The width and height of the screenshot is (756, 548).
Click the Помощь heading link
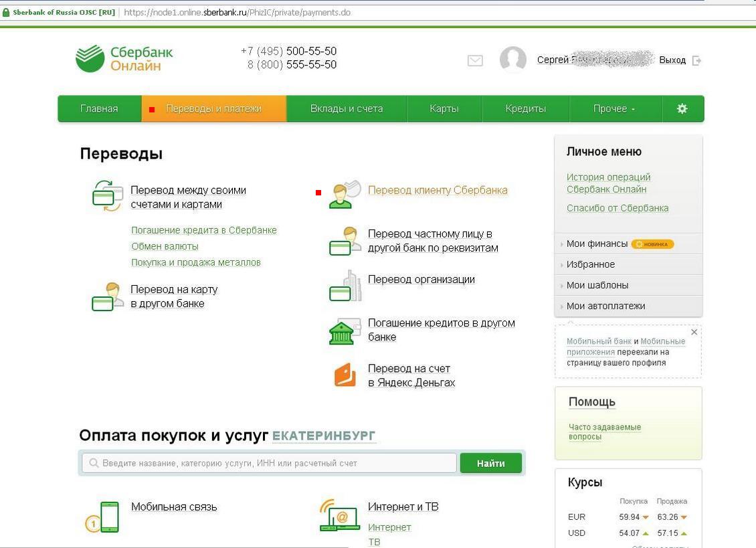click(x=591, y=402)
